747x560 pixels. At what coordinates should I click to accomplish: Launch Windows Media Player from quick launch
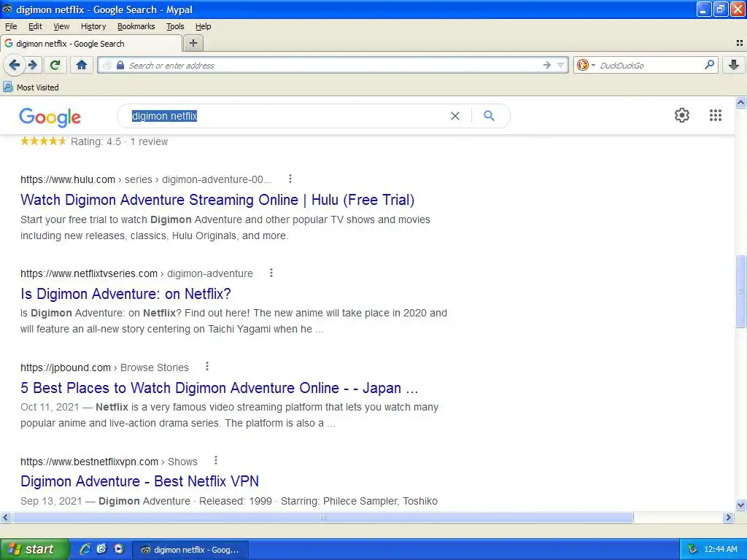pos(119,549)
